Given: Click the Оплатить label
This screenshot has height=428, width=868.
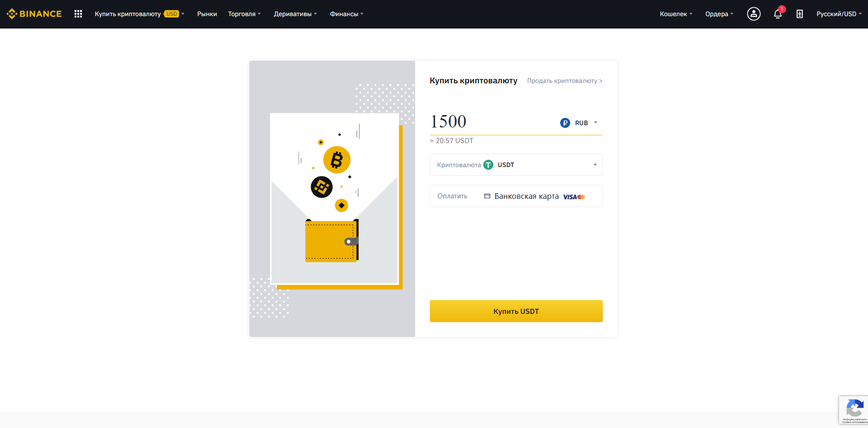Looking at the screenshot, I should [452, 196].
